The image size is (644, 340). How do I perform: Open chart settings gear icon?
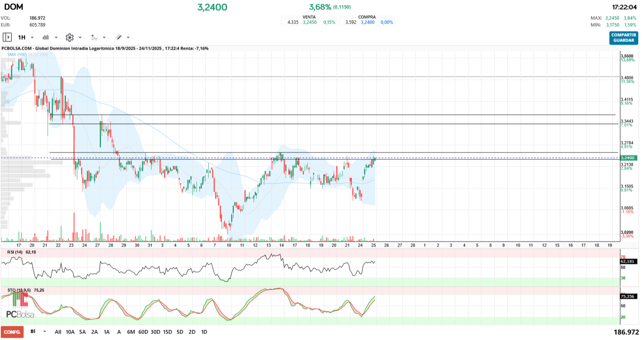(x=69, y=37)
